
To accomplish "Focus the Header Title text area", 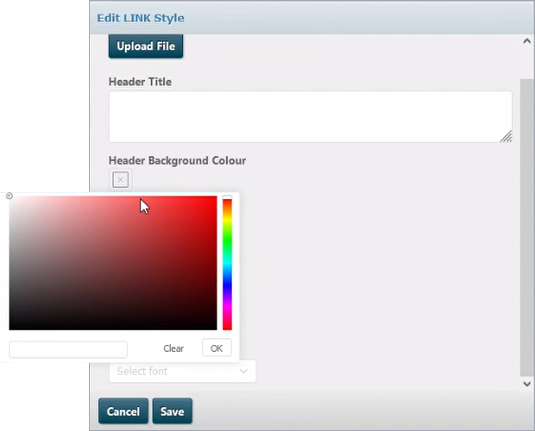I will [x=310, y=116].
